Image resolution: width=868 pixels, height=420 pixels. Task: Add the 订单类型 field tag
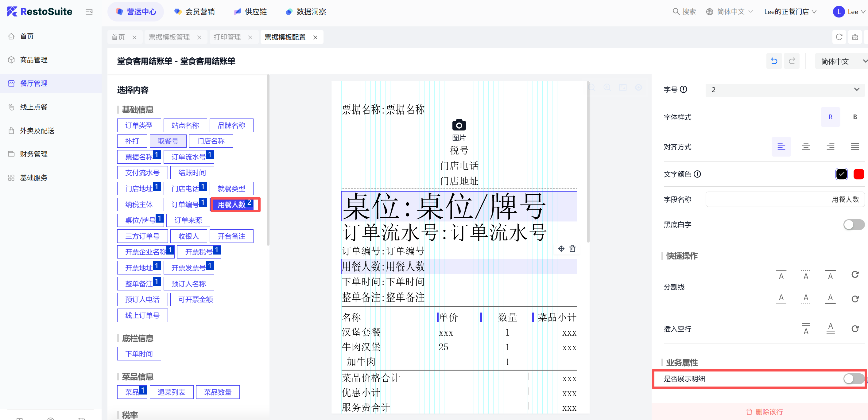(139, 125)
